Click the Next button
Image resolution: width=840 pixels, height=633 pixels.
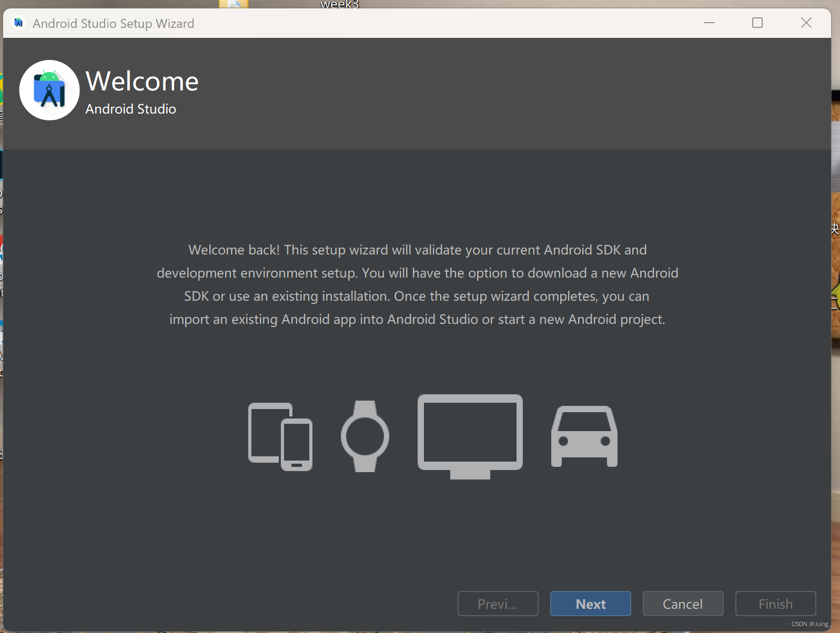[x=590, y=604]
